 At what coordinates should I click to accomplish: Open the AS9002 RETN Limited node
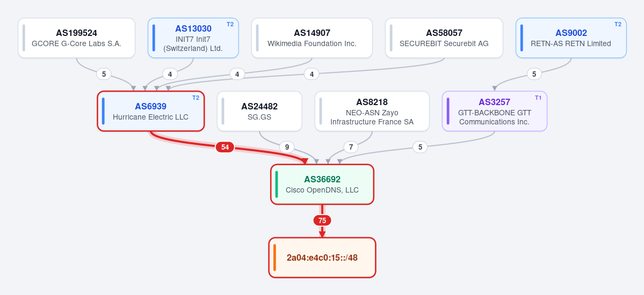[x=571, y=38]
